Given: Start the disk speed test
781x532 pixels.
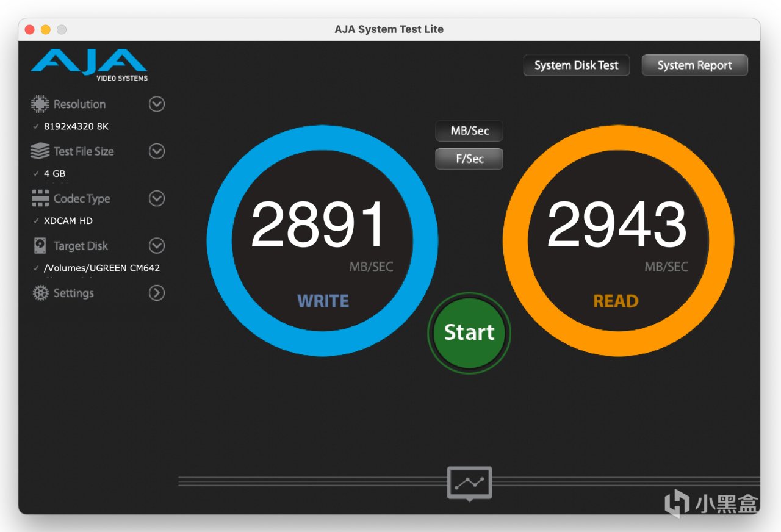Looking at the screenshot, I should click(x=469, y=332).
